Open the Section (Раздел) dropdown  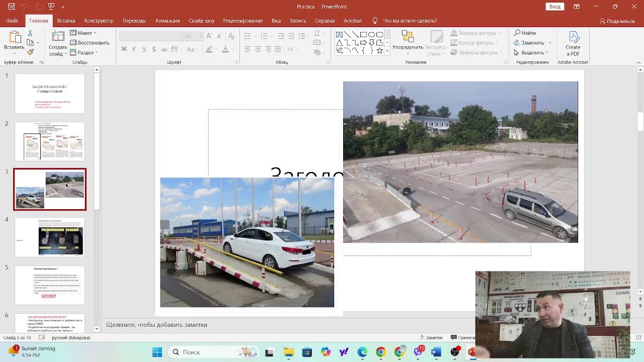pos(84,52)
